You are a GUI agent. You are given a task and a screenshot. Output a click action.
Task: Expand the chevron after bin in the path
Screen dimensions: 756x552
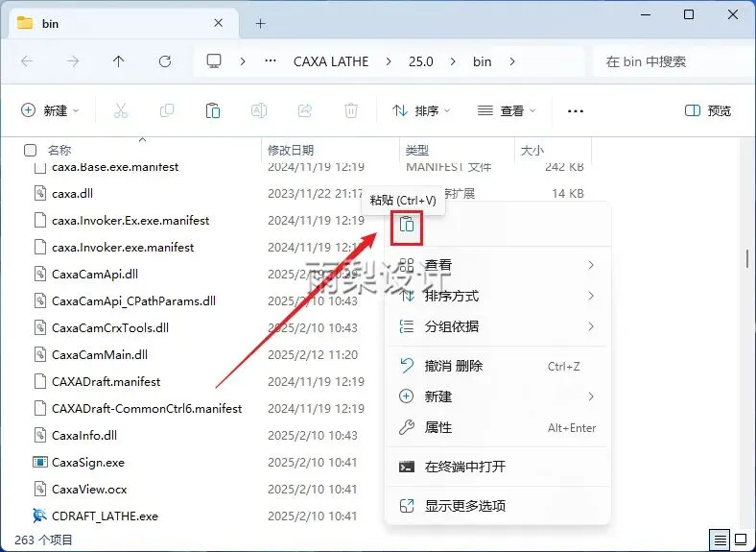(x=511, y=61)
